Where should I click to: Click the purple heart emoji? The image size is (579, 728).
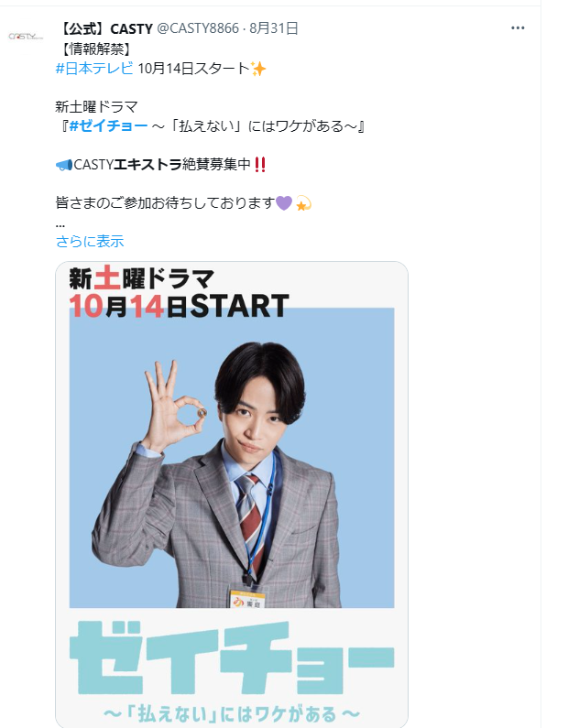(284, 203)
